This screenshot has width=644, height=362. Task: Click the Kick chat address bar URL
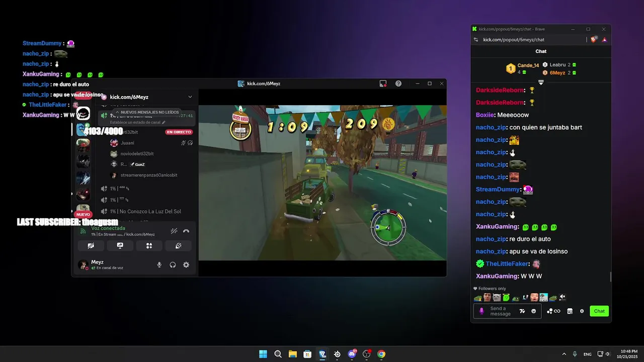click(514, 40)
